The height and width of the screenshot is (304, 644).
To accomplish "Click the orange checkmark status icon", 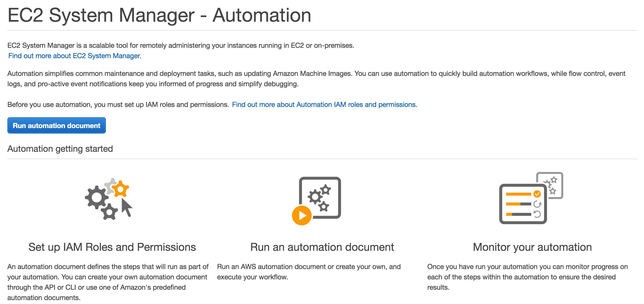I will click(537, 194).
